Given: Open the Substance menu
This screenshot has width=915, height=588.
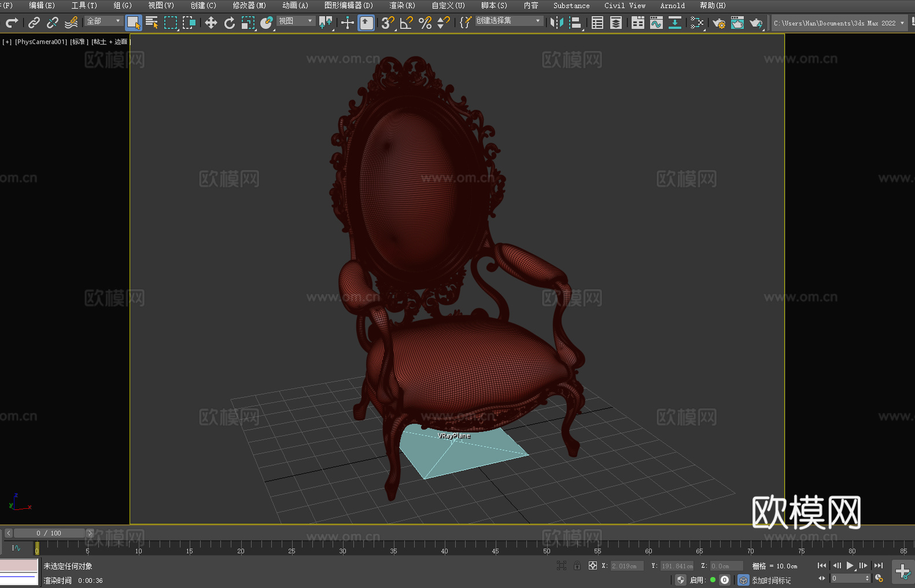Looking at the screenshot, I should pos(571,5).
